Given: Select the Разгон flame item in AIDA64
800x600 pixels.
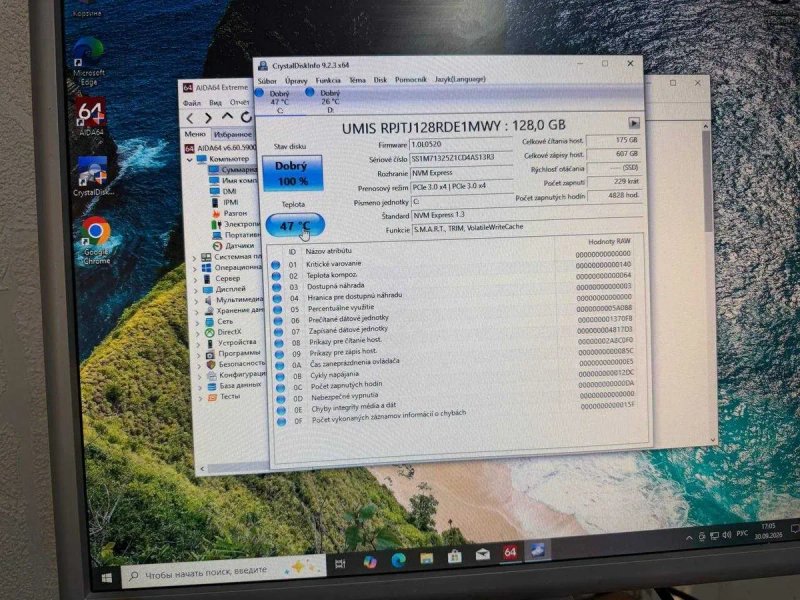Looking at the screenshot, I should (x=230, y=213).
